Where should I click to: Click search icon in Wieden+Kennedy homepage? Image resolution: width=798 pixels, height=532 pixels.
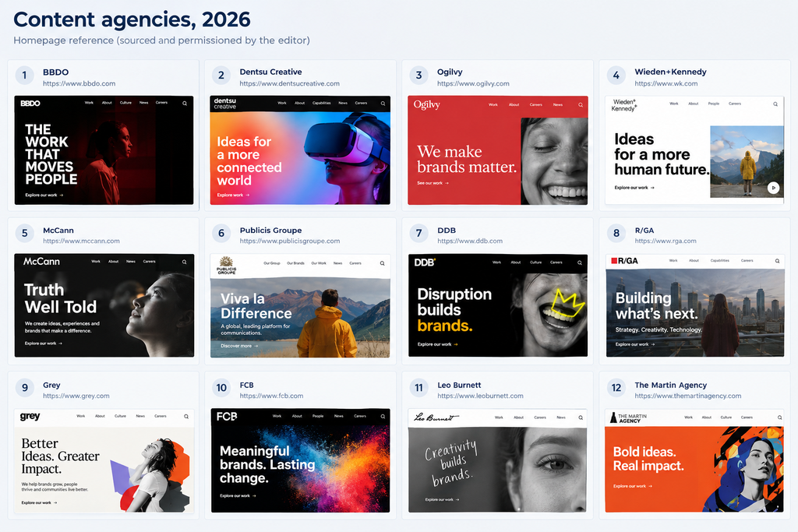coord(775,104)
